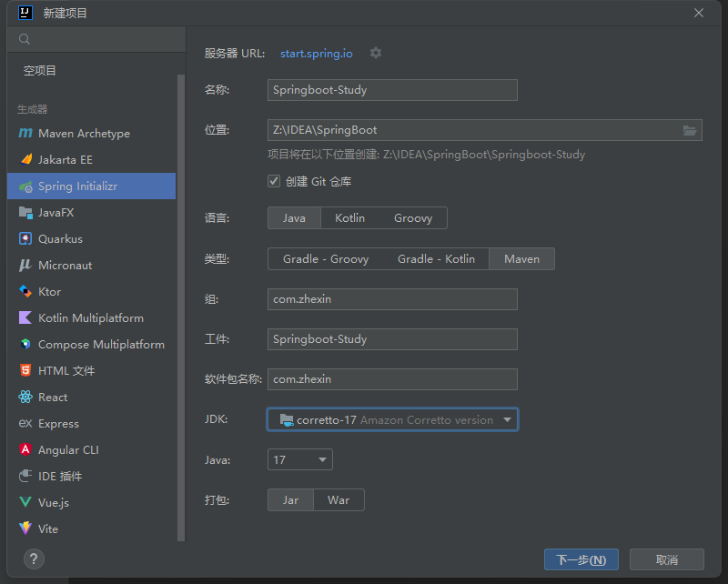This screenshot has height=584, width=728.
Task: Uncheck the create Git repository checkbox
Action: [x=274, y=181]
